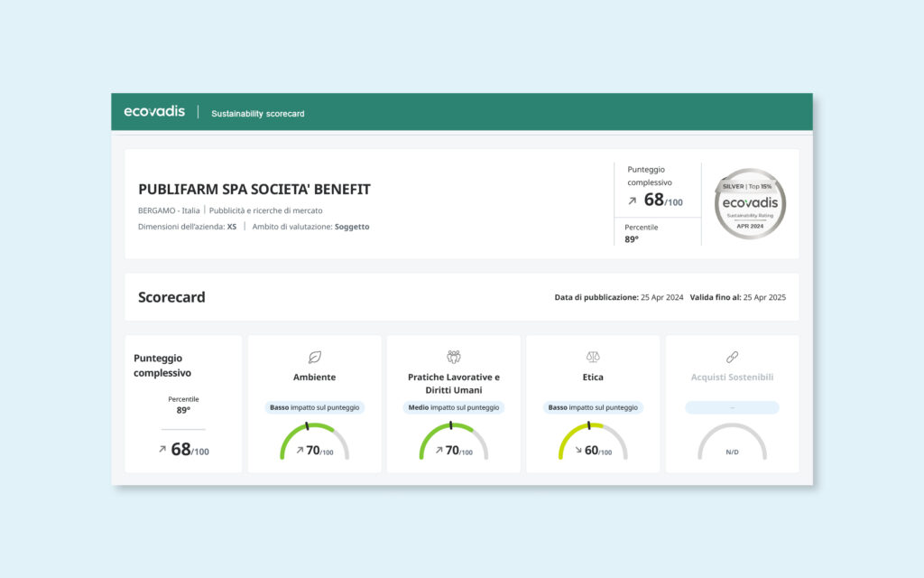The width and height of the screenshot is (924, 578).
Task: Click 'Data di pubblicazione: 25 Apr 2024'
Action: (x=619, y=297)
